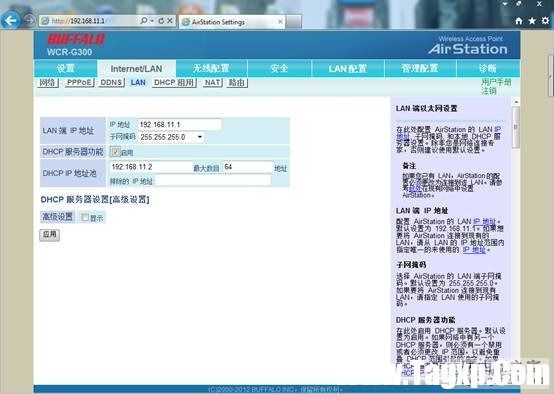Click the browser forward arrow button

[x=29, y=21]
